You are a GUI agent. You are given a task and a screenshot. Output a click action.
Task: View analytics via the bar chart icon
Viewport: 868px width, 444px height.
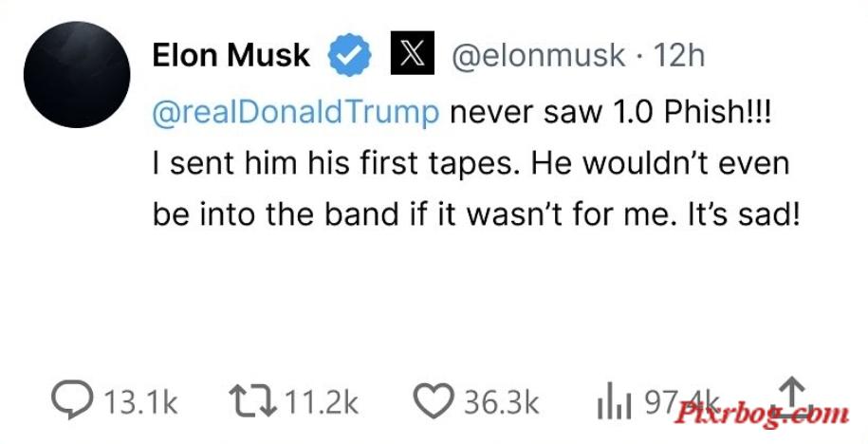pyautogui.click(x=614, y=399)
